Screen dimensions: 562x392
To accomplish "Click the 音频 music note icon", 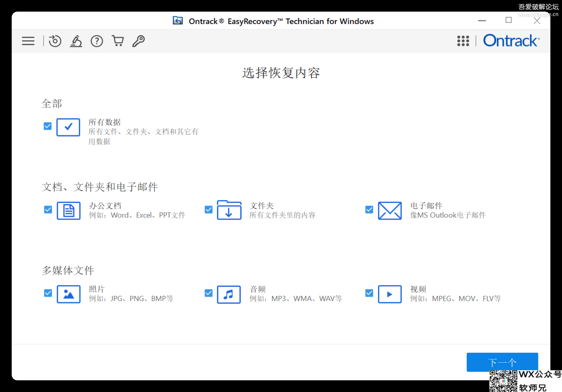I will (x=229, y=294).
